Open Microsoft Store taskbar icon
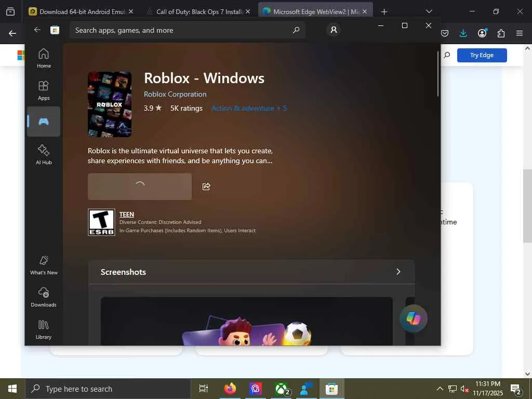 pos(331,389)
